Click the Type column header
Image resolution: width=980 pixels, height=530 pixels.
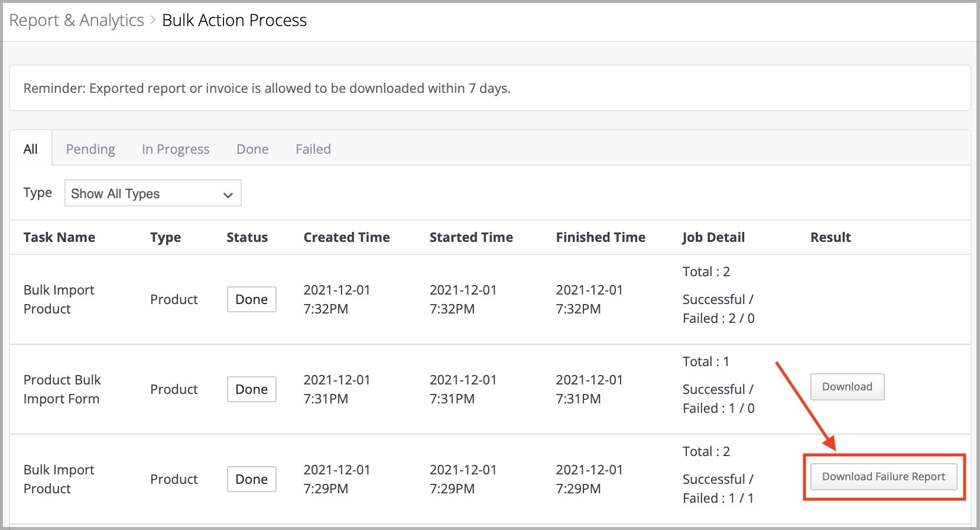(166, 237)
